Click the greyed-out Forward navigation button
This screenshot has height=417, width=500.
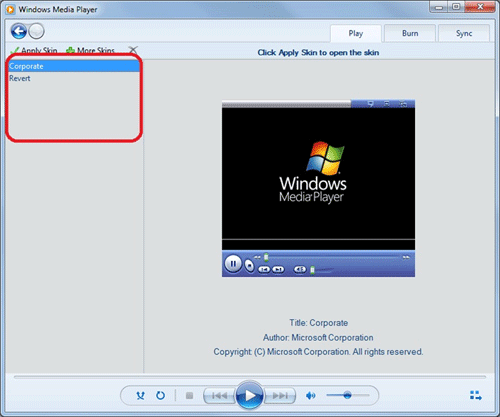(x=36, y=32)
